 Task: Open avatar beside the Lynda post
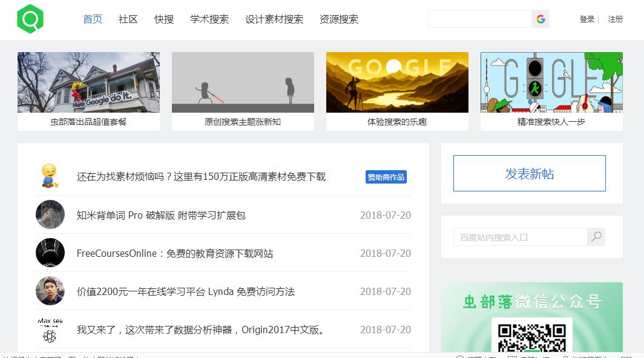click(50, 291)
